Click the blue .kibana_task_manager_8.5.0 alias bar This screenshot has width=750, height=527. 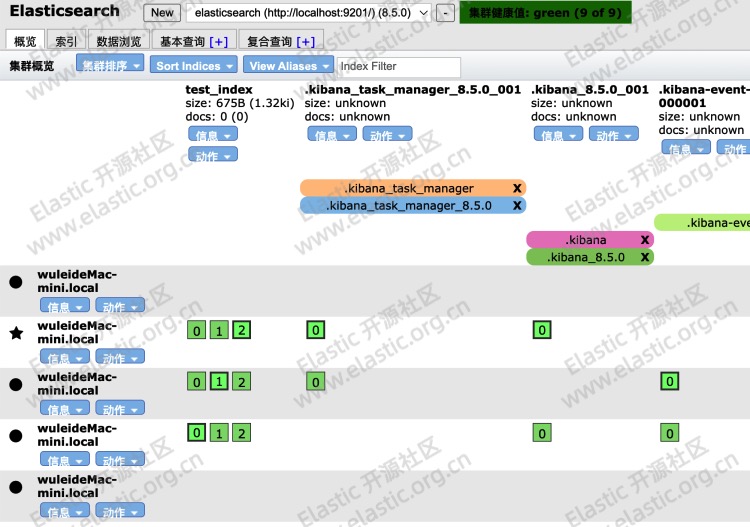[413, 206]
